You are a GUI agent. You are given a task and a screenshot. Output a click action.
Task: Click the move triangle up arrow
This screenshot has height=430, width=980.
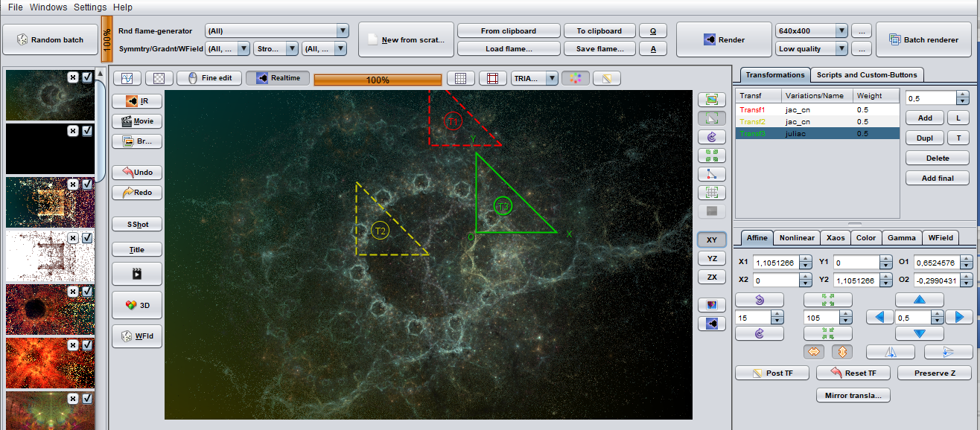(919, 300)
